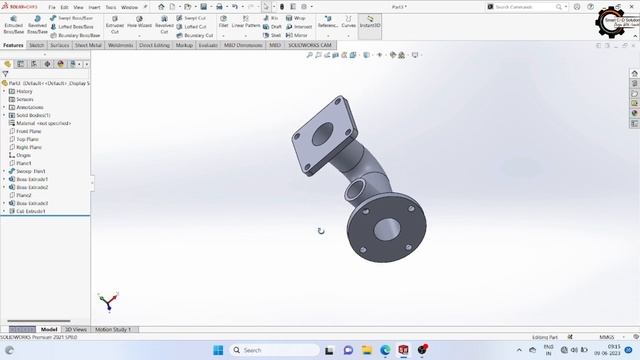This screenshot has height=360, width=640.
Task: Expand the Sweep feature node
Action: point(4,171)
